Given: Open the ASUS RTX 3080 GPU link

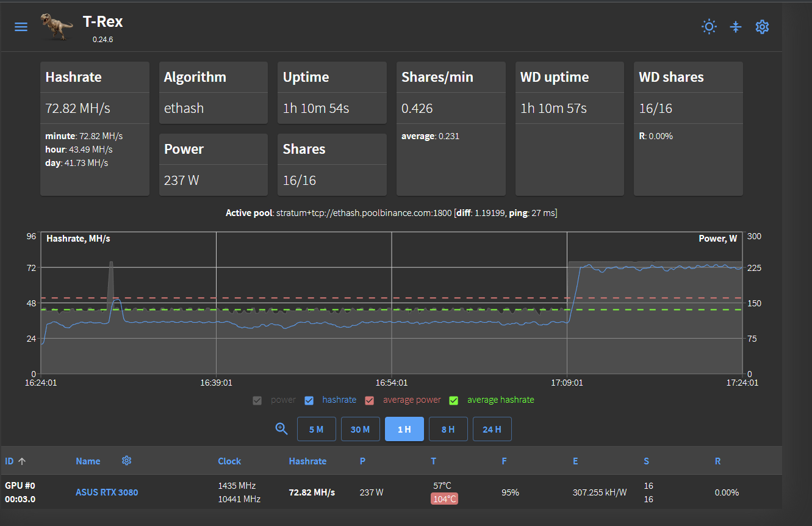Looking at the screenshot, I should [107, 492].
